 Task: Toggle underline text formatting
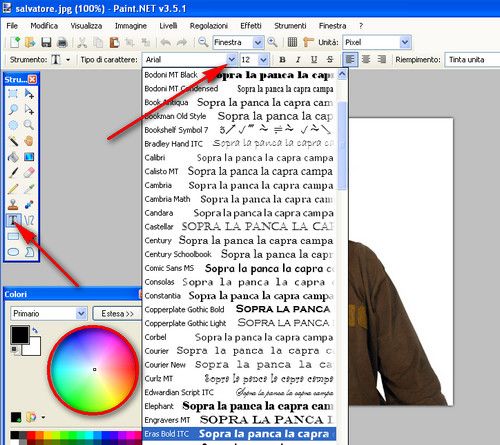pos(314,60)
